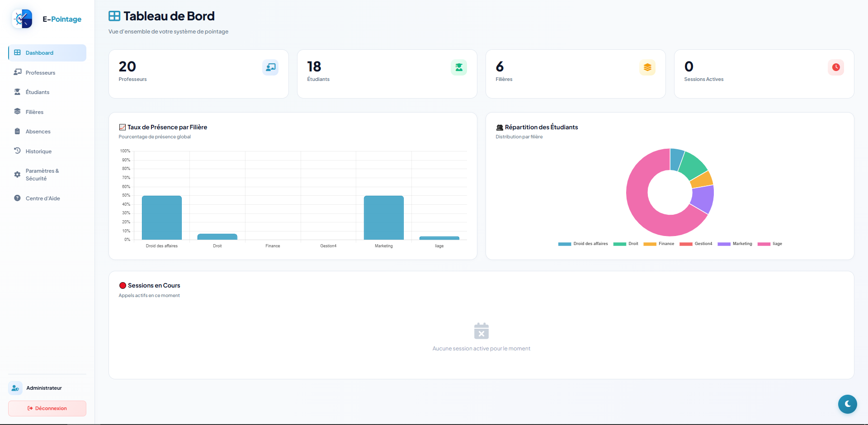868x425 pixels.
Task: Toggle the Marketing legend entry
Action: 735,244
